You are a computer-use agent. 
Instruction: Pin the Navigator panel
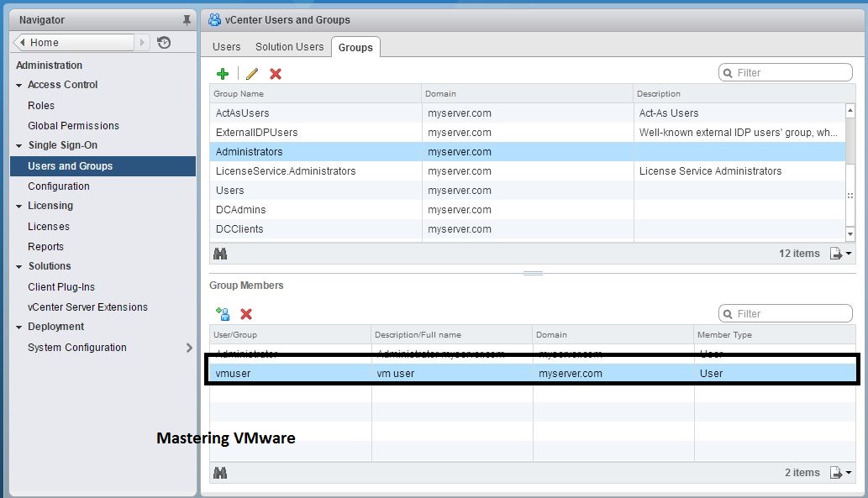click(187, 20)
